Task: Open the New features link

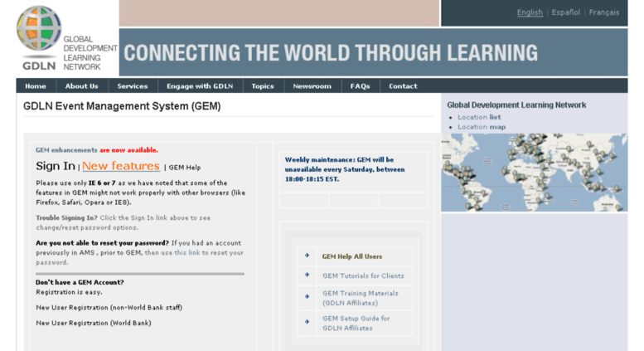Action: (121, 166)
